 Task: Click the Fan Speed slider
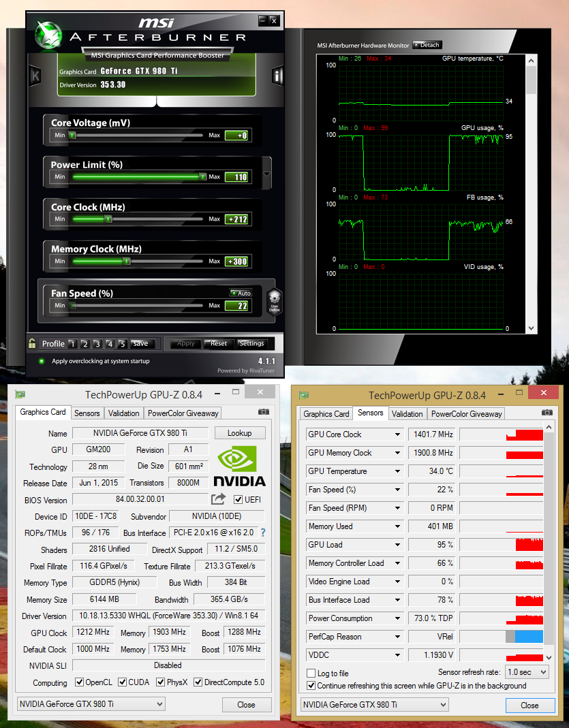[138, 306]
